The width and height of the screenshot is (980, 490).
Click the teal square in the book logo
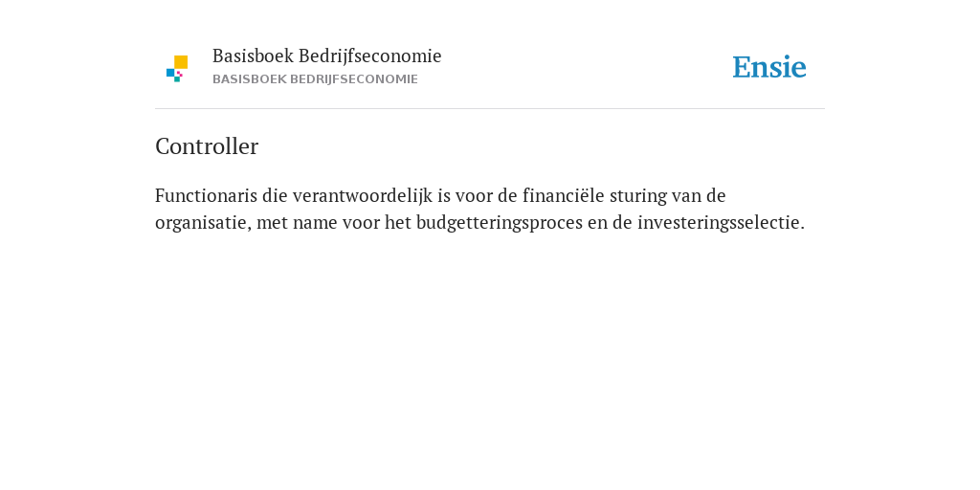(177, 79)
